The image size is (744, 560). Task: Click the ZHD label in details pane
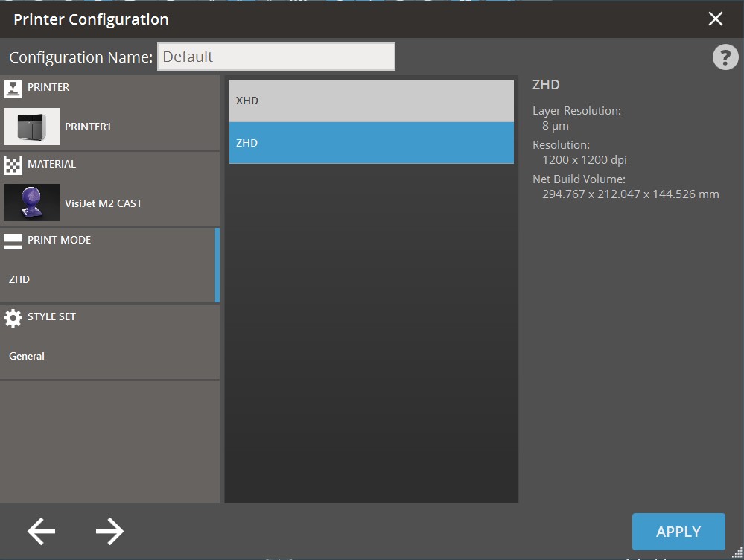click(546, 84)
